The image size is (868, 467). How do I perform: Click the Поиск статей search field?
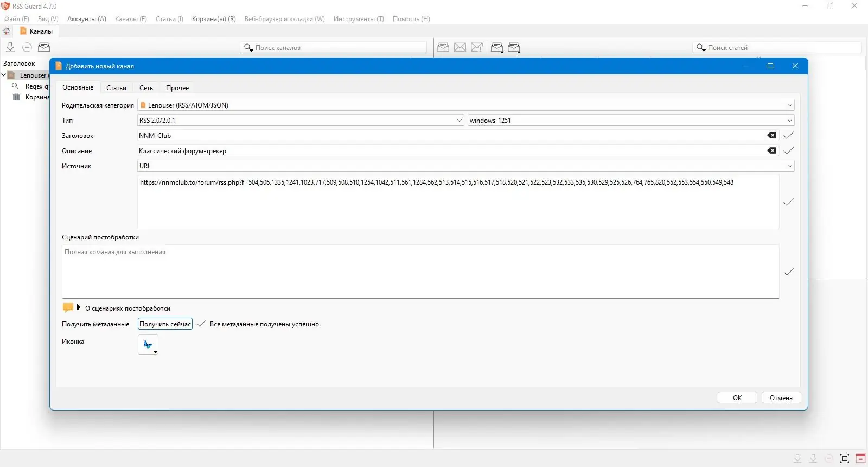click(x=777, y=48)
